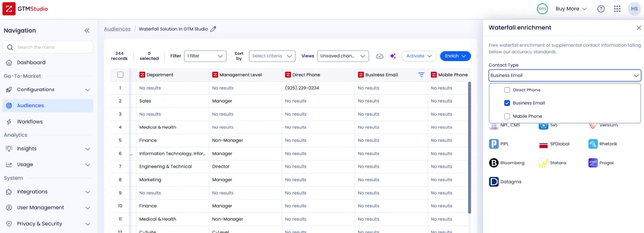This screenshot has width=644, height=233.
Task: Click the Management Level column header
Action: [245, 75]
